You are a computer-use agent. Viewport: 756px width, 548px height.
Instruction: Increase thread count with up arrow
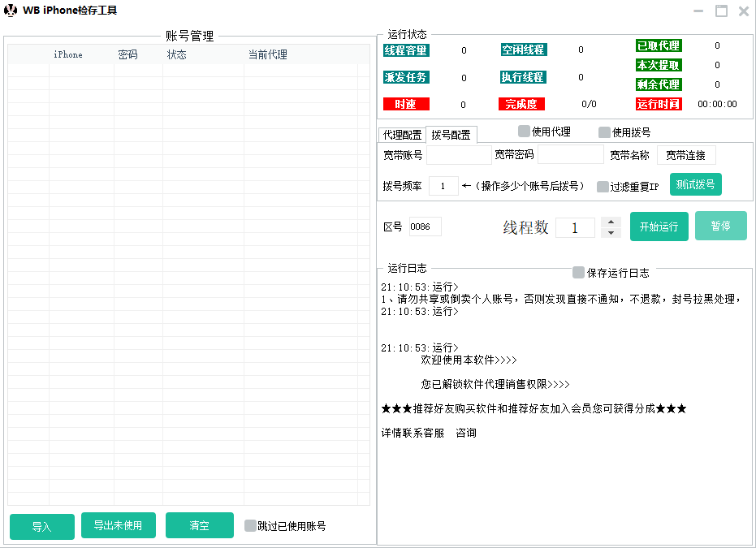click(611, 222)
